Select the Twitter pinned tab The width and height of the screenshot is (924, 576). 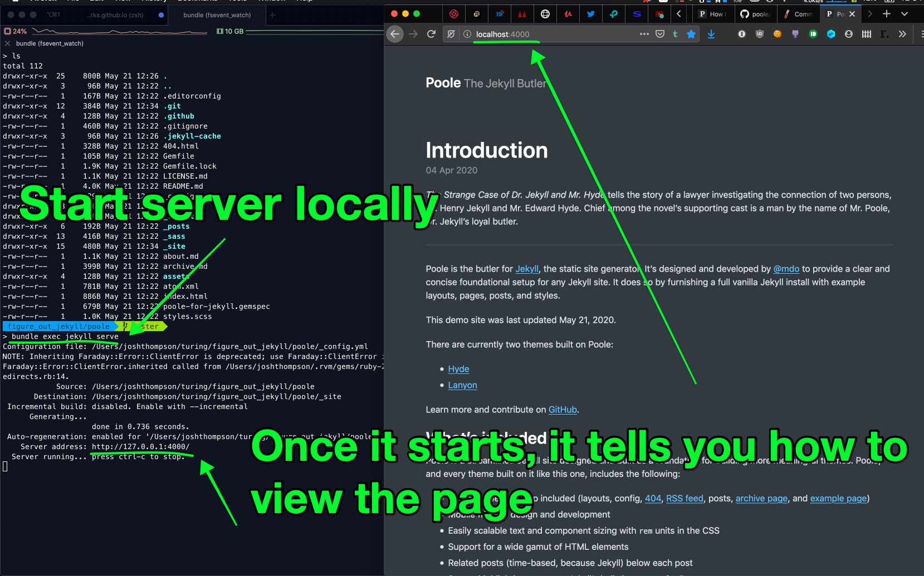pos(590,14)
